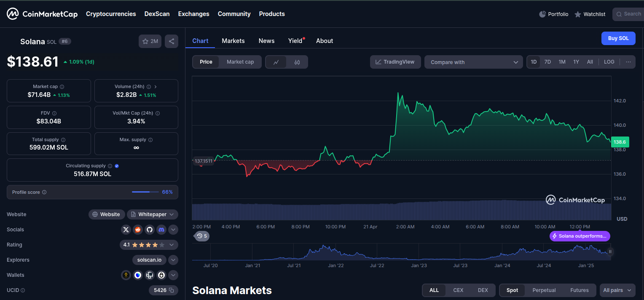Switch to the About tab
Viewport: 644px width, 300px height.
click(x=325, y=41)
